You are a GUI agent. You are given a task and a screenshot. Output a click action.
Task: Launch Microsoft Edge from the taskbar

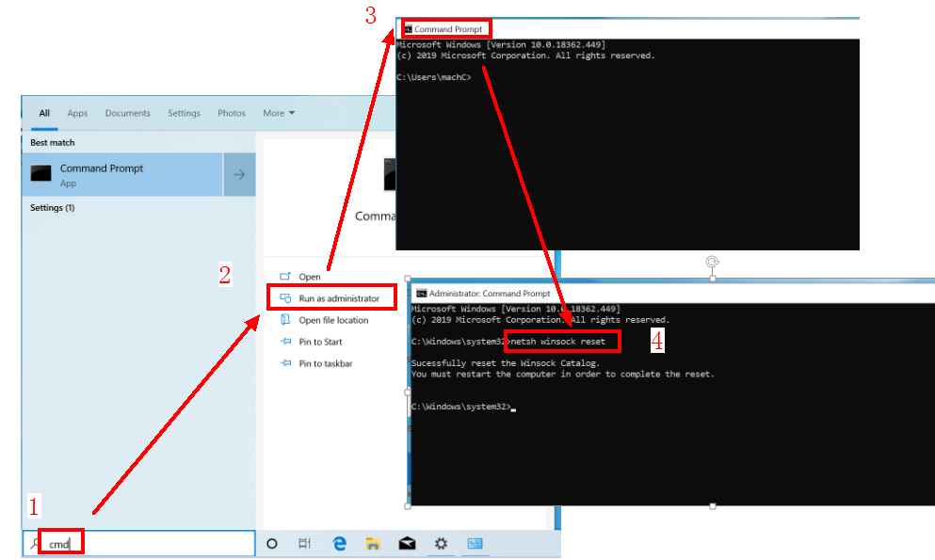(339, 543)
